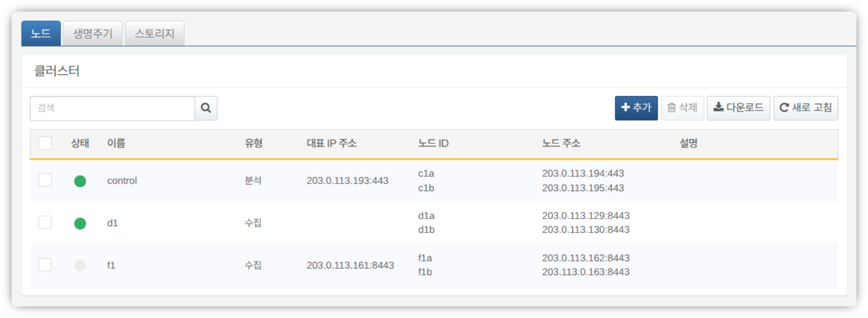Select the d1 row checkbox
Viewport: 868px width, 318px height.
[45, 222]
